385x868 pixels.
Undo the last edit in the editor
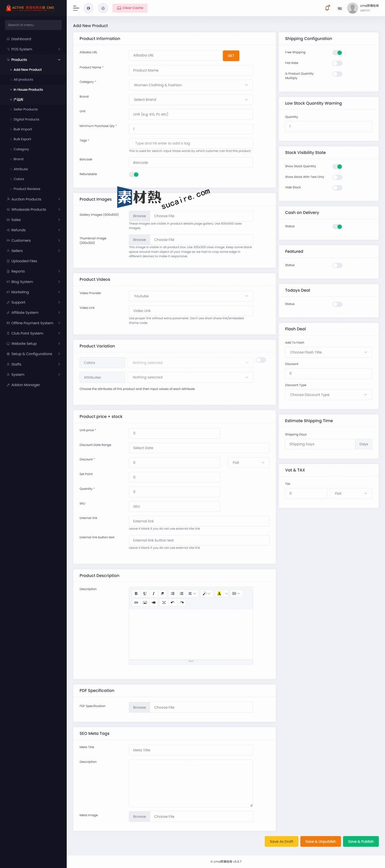[172, 602]
